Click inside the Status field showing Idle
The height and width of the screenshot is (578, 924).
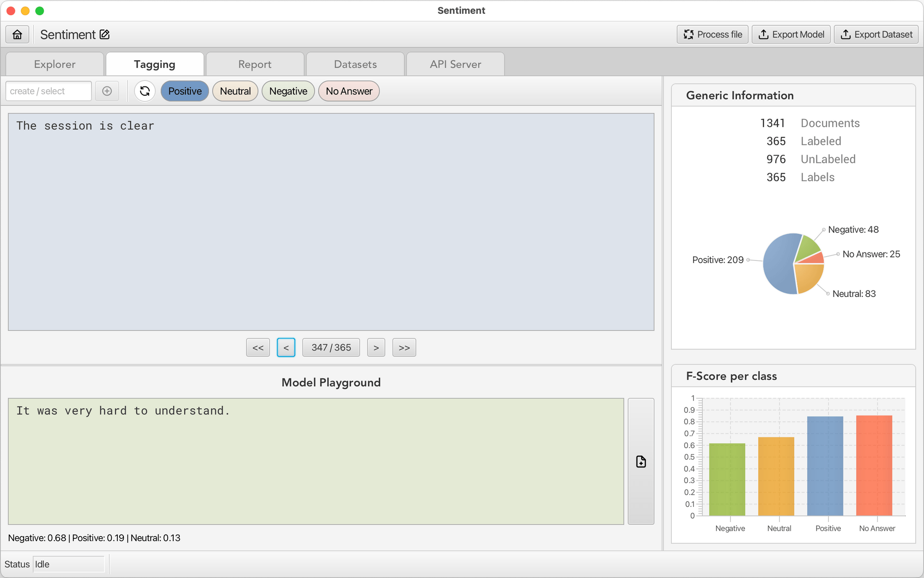(x=68, y=564)
